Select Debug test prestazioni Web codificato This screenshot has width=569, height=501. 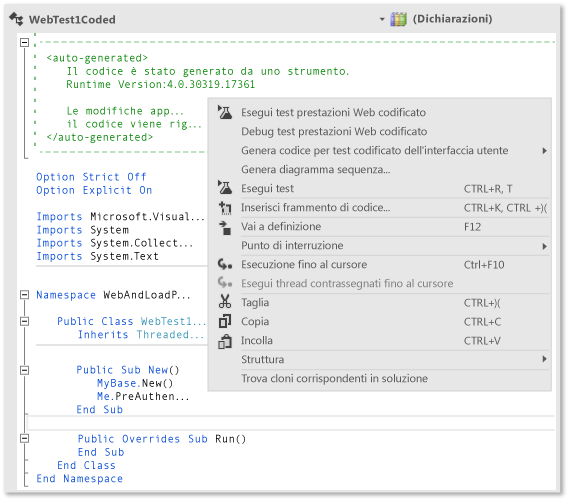tap(334, 131)
